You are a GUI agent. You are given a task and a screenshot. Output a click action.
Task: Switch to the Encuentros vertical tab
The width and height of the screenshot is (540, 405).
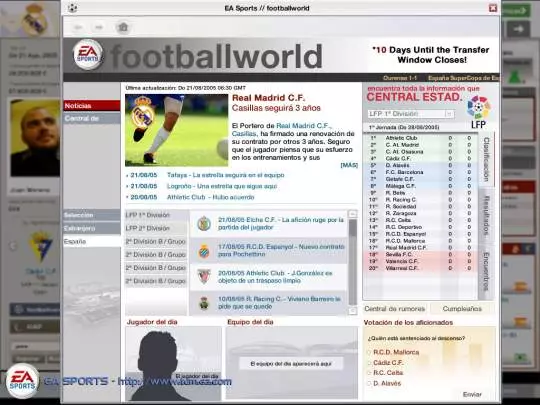pos(486,272)
